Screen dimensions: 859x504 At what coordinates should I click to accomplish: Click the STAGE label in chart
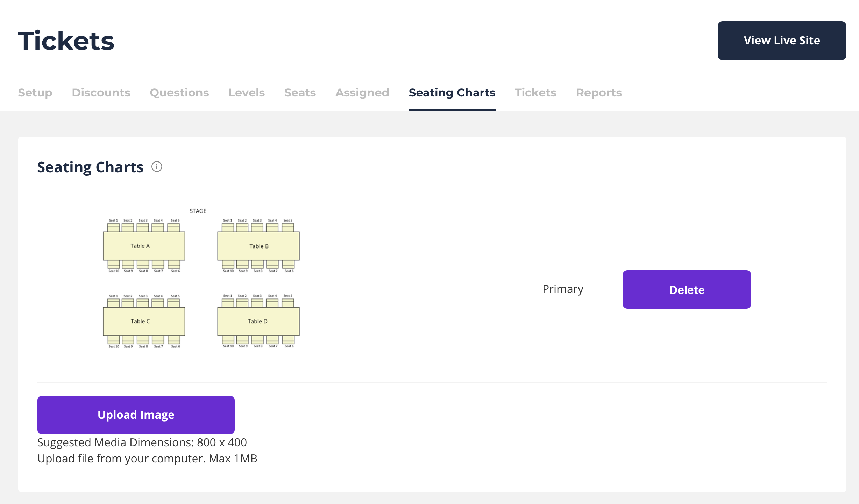198,211
